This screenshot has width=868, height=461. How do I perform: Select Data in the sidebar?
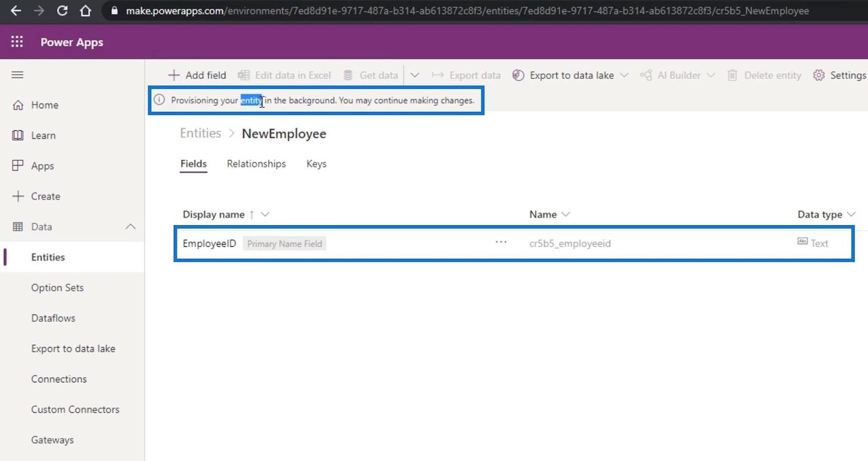tap(41, 227)
